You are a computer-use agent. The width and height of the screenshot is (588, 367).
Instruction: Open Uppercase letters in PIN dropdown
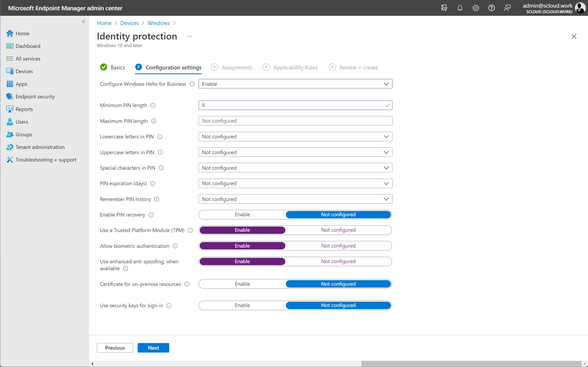295,152
